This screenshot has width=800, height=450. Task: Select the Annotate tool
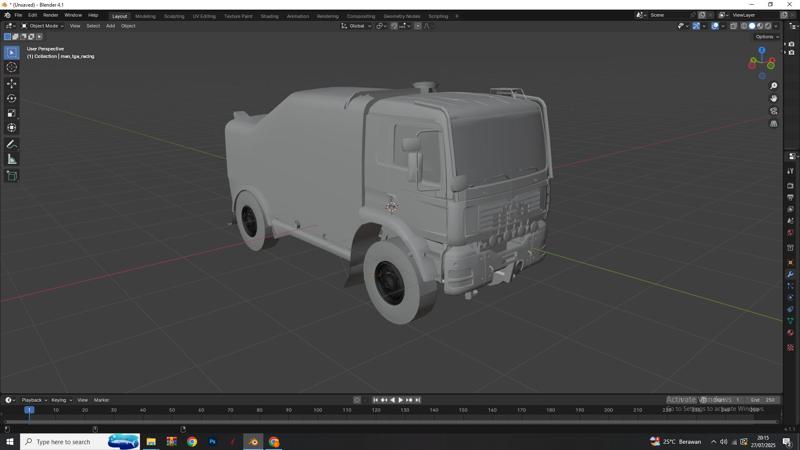[11, 145]
